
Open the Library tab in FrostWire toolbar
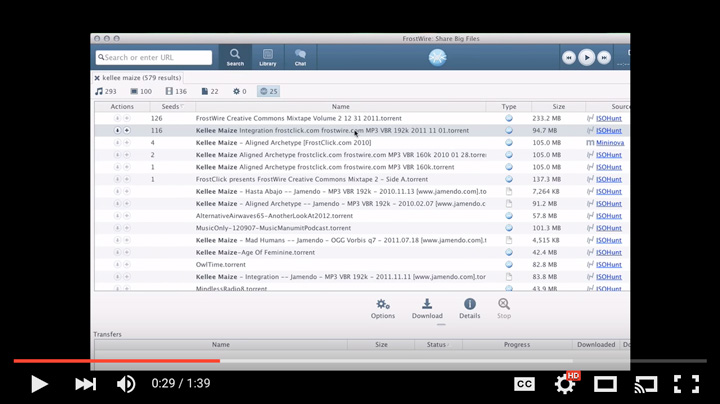click(268, 57)
